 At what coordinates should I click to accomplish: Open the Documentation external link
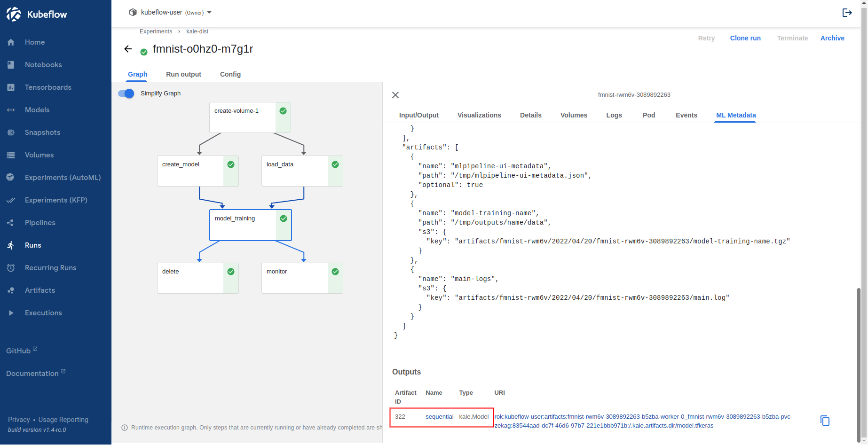click(x=36, y=373)
